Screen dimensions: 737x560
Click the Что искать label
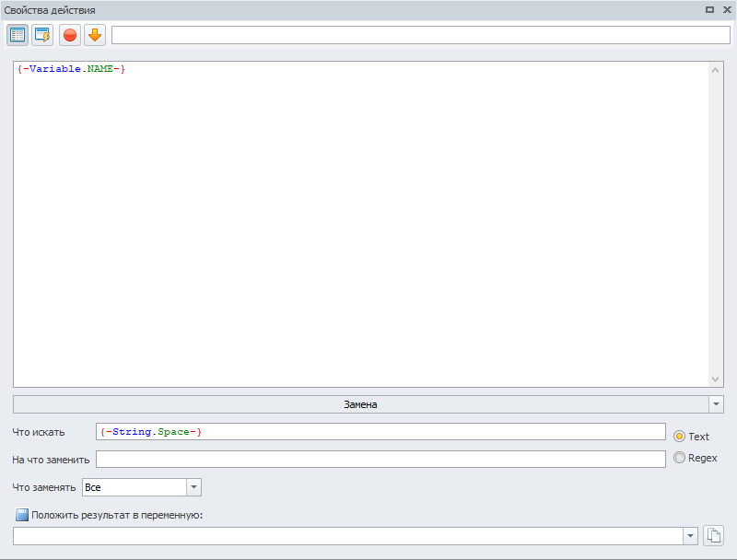click(39, 432)
